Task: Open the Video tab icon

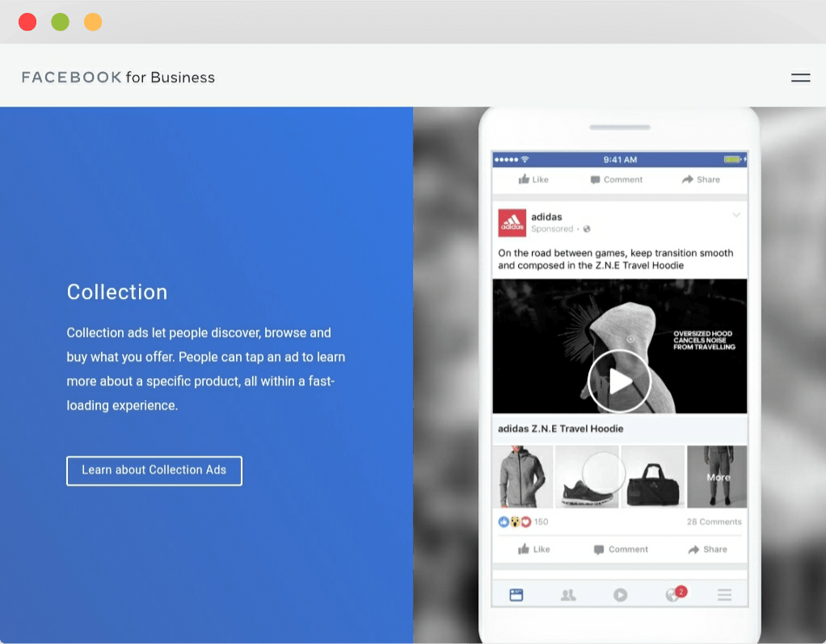Action: click(620, 595)
